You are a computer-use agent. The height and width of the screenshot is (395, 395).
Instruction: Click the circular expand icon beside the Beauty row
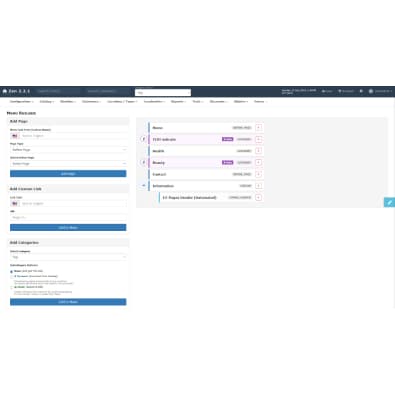pos(143,162)
